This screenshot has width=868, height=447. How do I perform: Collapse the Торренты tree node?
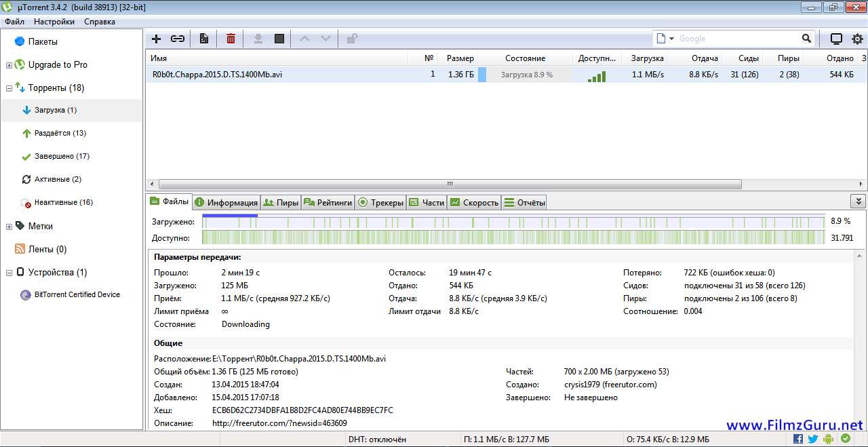[x=9, y=88]
